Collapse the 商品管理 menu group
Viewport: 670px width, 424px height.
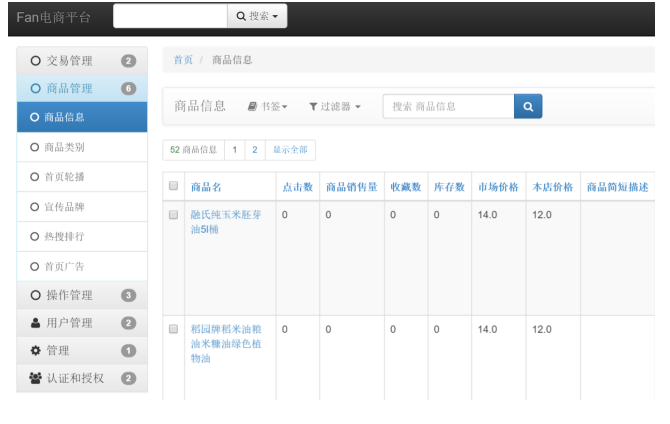click(82, 88)
